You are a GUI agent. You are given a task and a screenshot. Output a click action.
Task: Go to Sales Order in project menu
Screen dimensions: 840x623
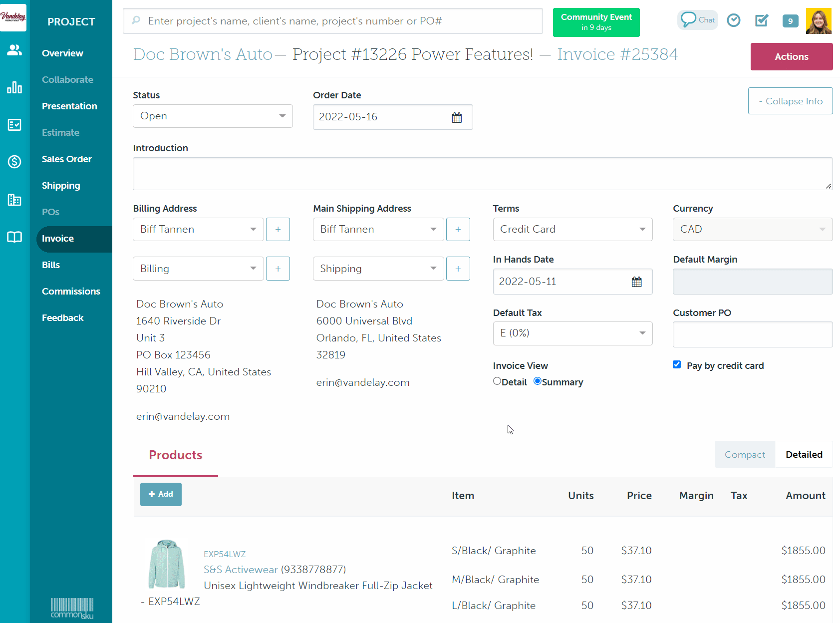67,159
